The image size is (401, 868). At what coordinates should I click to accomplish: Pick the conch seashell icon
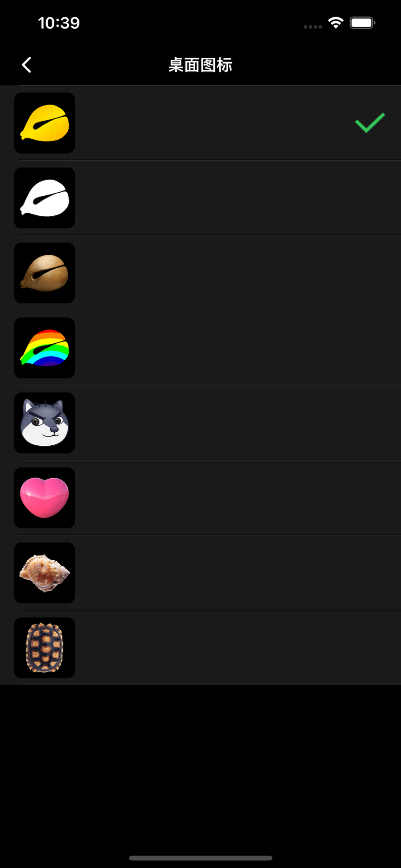click(45, 573)
